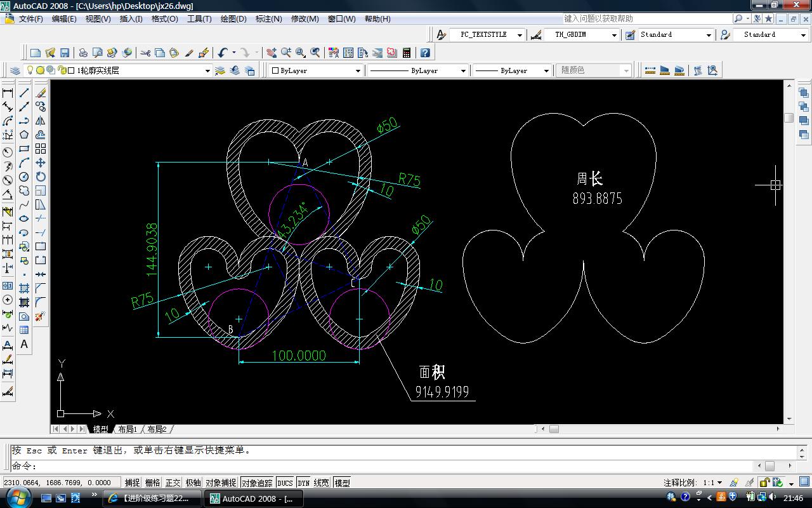Toggle Snap mode (捕捉) in status bar
This screenshot has width=812, height=508.
click(x=133, y=483)
